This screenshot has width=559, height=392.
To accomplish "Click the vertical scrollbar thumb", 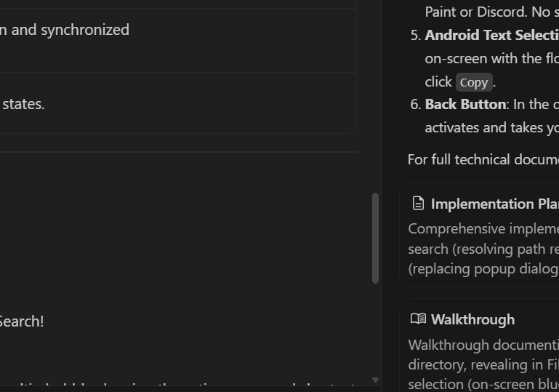I will coord(375,238).
